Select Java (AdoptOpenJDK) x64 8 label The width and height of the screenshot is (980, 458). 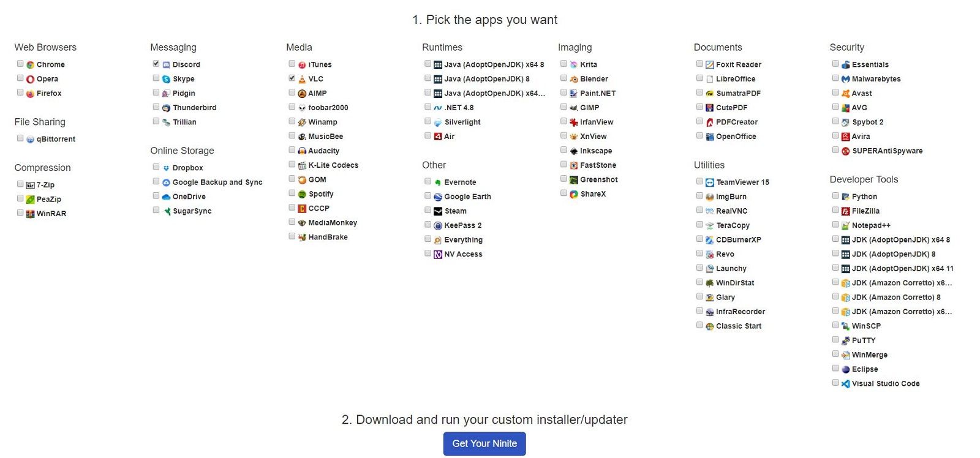click(494, 65)
